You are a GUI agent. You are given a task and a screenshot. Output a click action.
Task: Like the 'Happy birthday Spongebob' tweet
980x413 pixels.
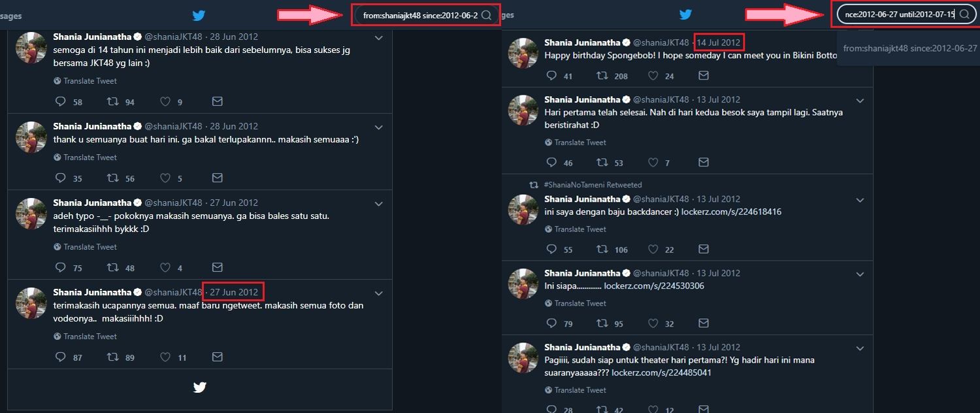[653, 76]
